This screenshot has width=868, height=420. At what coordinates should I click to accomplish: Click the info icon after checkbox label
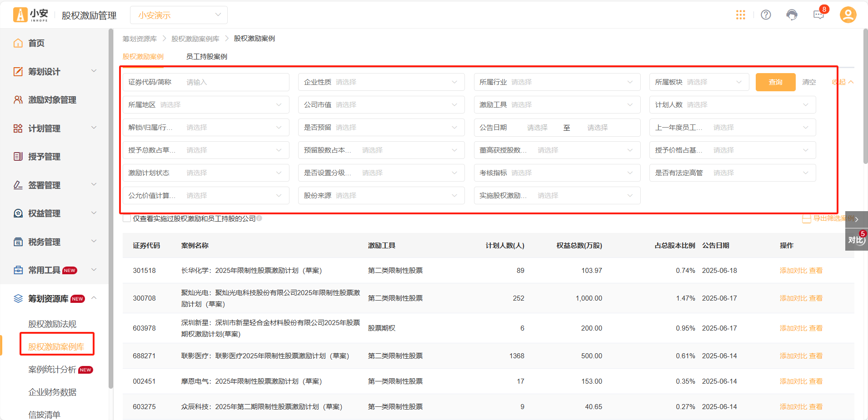[259, 218]
